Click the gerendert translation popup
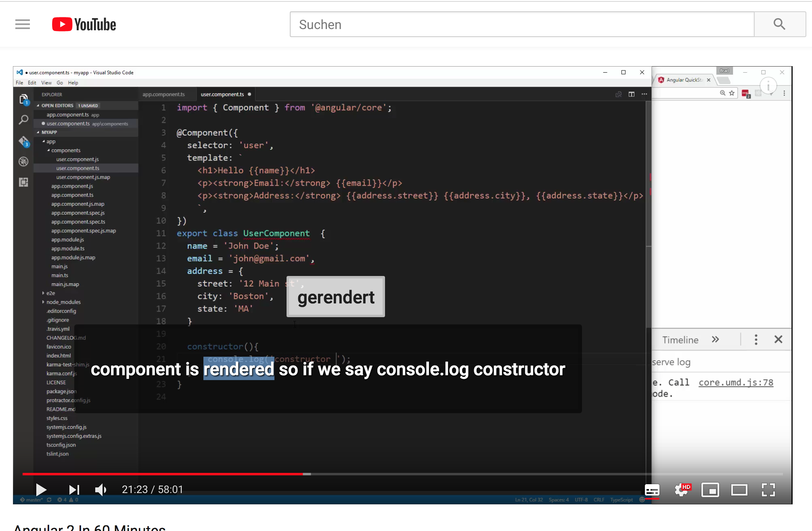Screen dimensions: 812x531 point(335,297)
